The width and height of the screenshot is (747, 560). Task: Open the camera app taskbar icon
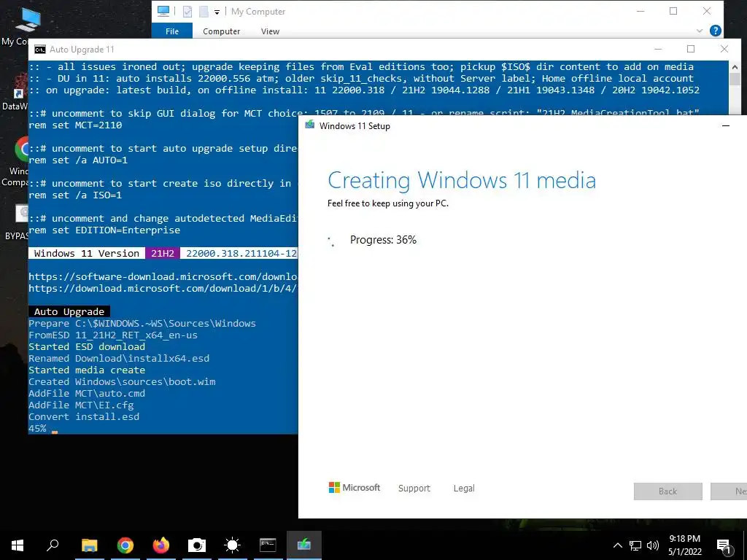tap(196, 545)
